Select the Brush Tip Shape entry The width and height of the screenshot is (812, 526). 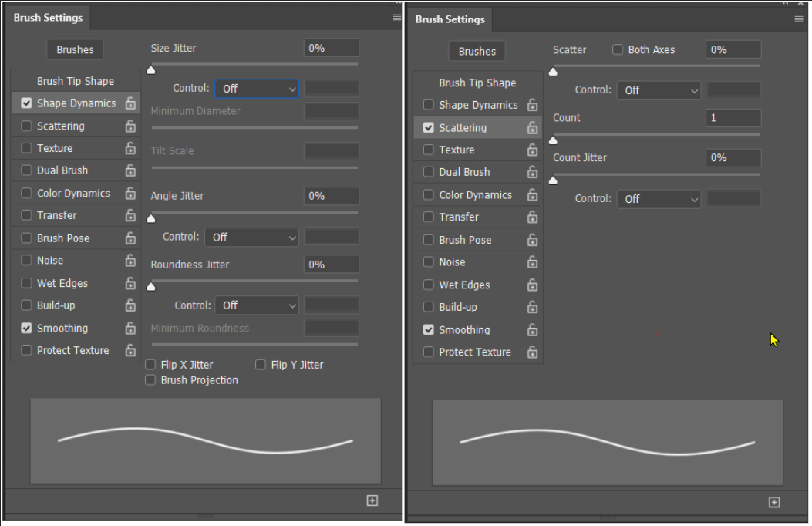click(x=75, y=80)
